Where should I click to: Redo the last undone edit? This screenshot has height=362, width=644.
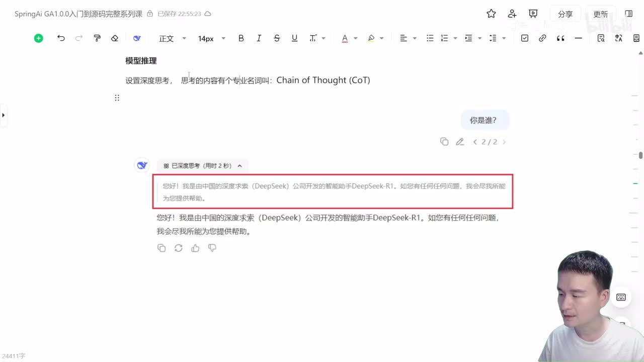(x=79, y=38)
